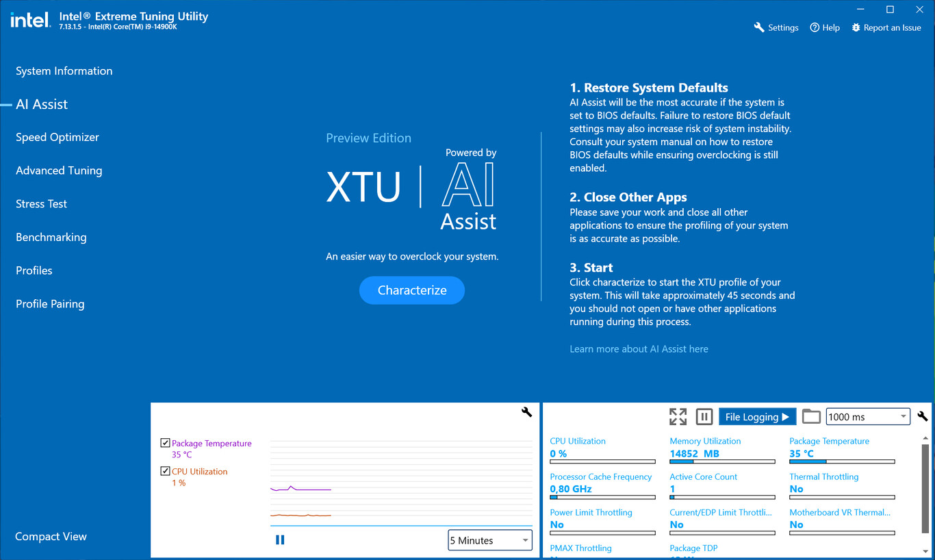Viewport: 935px width, 560px height.
Task: Close the Extreme Tuning Utility window
Action: tap(919, 10)
